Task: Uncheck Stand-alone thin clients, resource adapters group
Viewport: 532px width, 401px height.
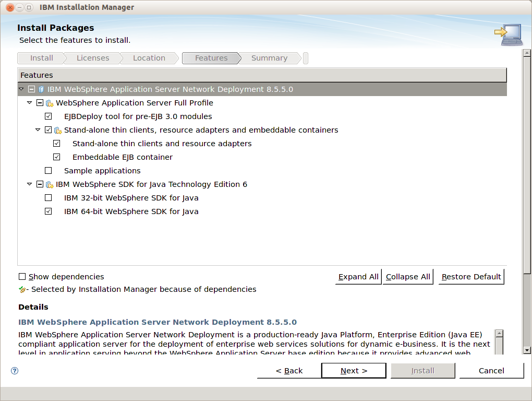Action: coord(48,130)
